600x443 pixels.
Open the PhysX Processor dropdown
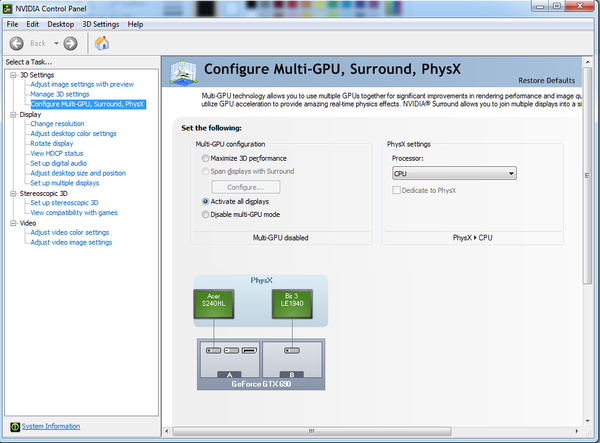pyautogui.click(x=453, y=173)
